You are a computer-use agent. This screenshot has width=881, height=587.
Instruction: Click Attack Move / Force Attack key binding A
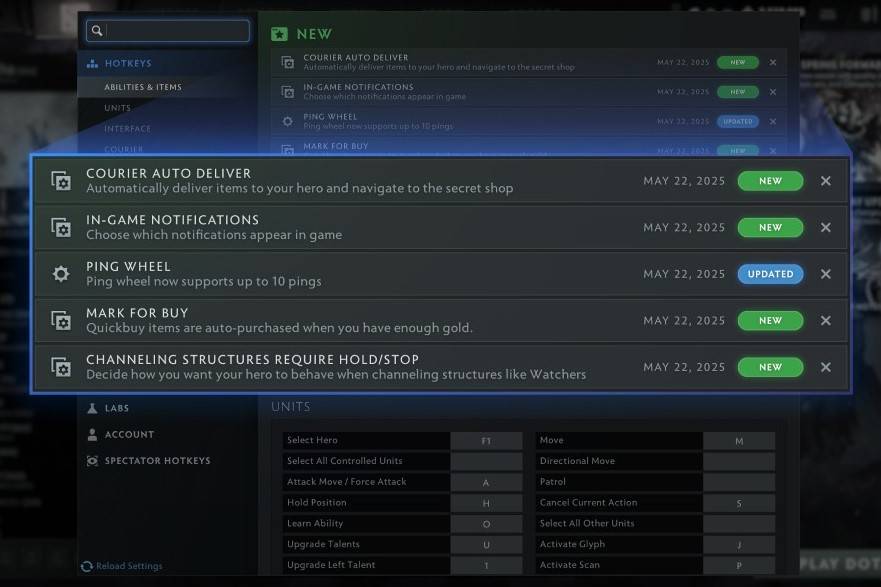pos(486,483)
